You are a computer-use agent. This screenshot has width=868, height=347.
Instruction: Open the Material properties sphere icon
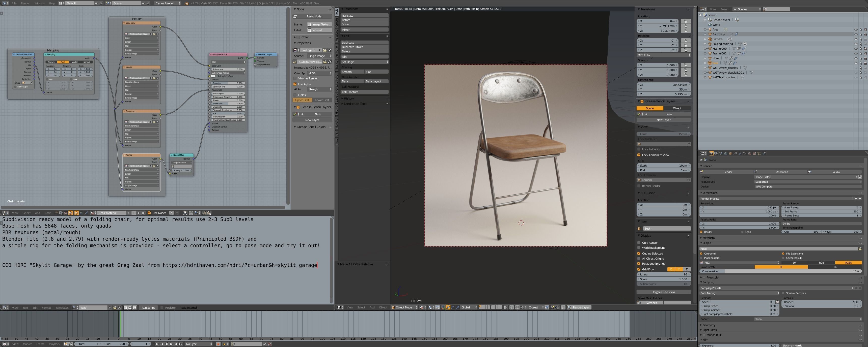click(x=749, y=153)
